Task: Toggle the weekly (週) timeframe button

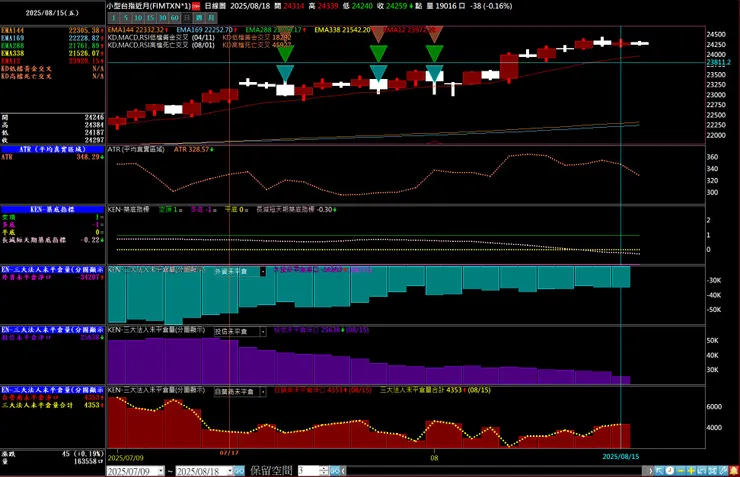Action: tap(199, 18)
